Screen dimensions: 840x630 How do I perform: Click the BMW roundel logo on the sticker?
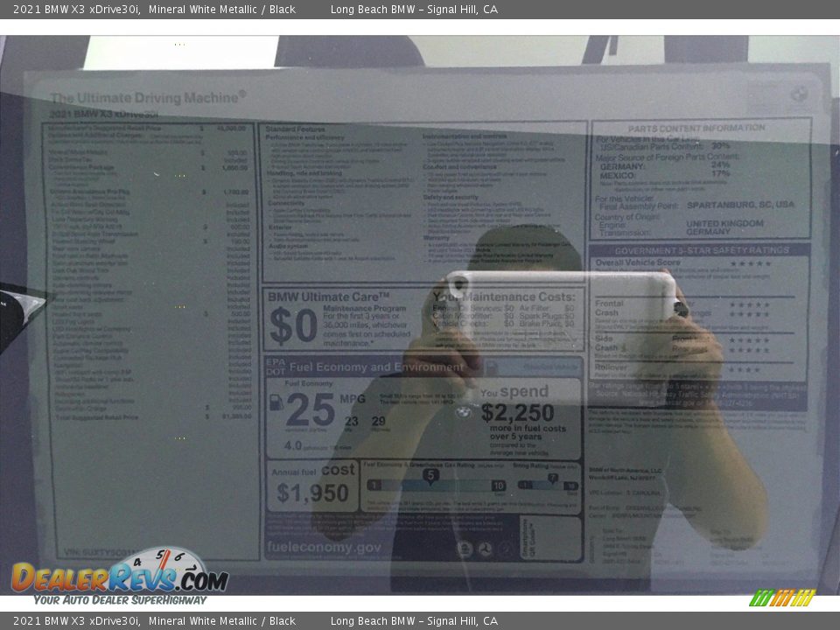pyautogui.click(x=799, y=94)
